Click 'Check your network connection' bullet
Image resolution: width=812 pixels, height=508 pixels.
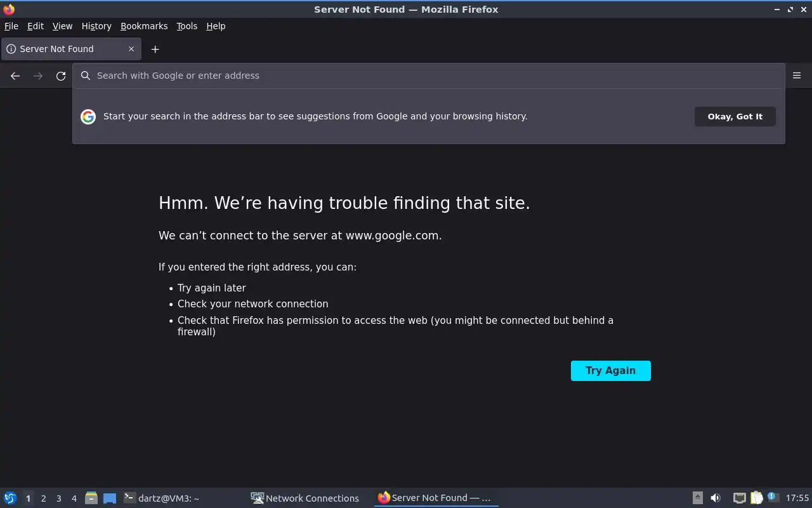(253, 304)
